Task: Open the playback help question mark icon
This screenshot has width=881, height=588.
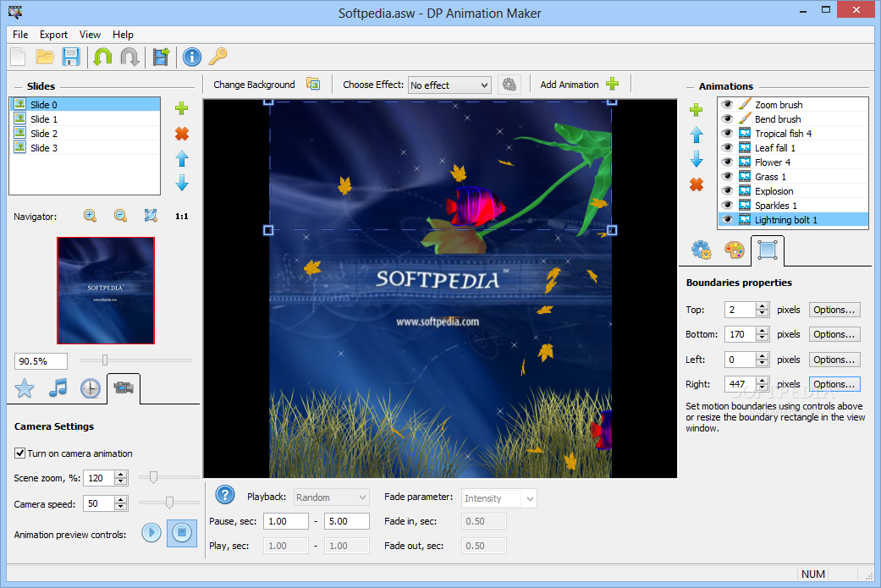Action: 225,495
